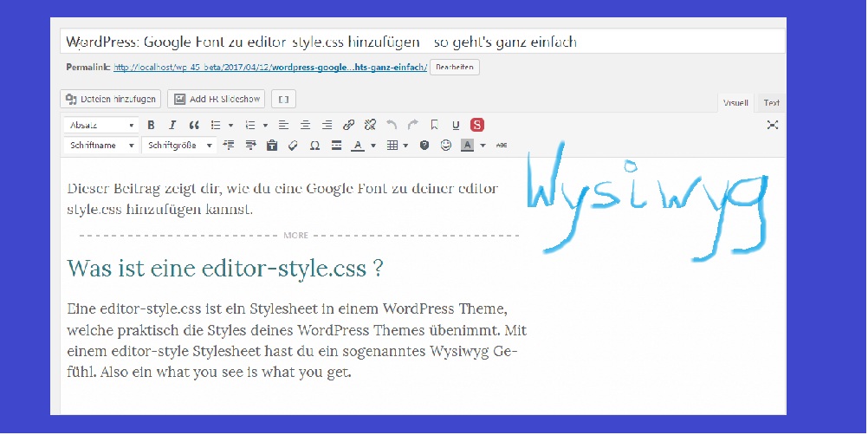The image size is (868, 435).
Task: Open keyboard shortcuts help
Action: point(424,145)
